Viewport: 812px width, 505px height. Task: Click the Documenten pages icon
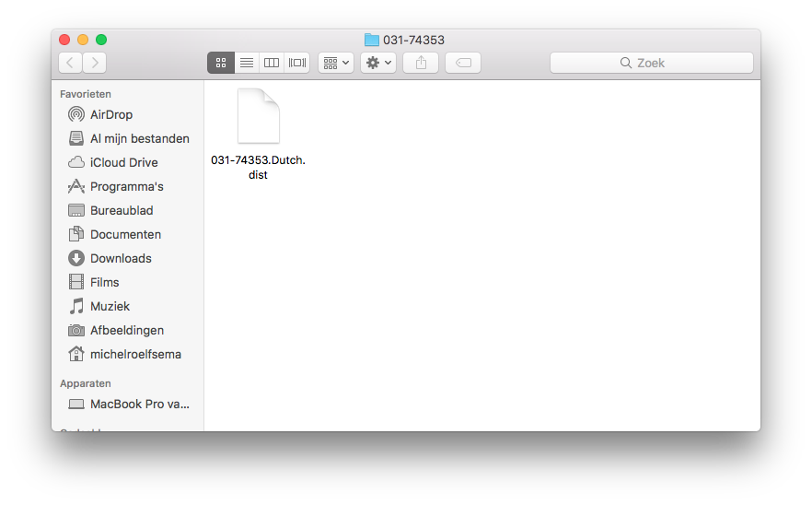(76, 234)
